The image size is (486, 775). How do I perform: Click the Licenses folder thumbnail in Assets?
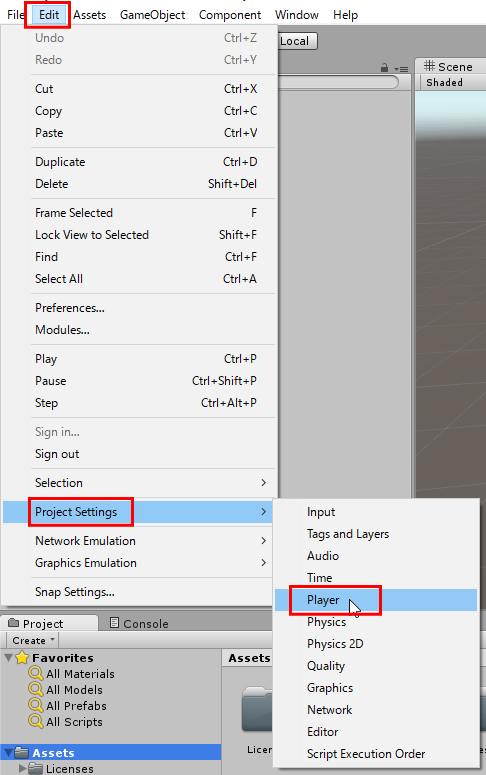click(257, 709)
